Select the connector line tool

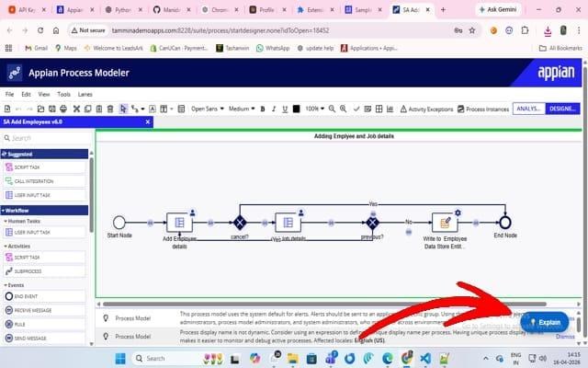(x=135, y=109)
